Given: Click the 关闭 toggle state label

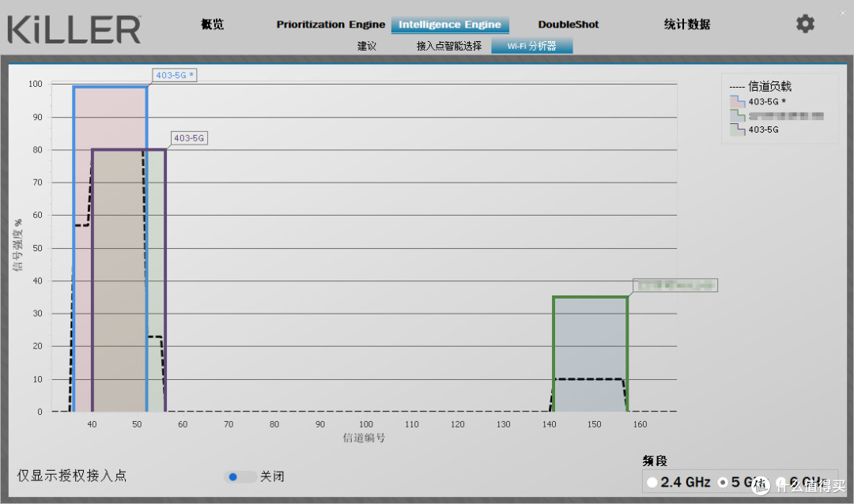Looking at the screenshot, I should [272, 477].
